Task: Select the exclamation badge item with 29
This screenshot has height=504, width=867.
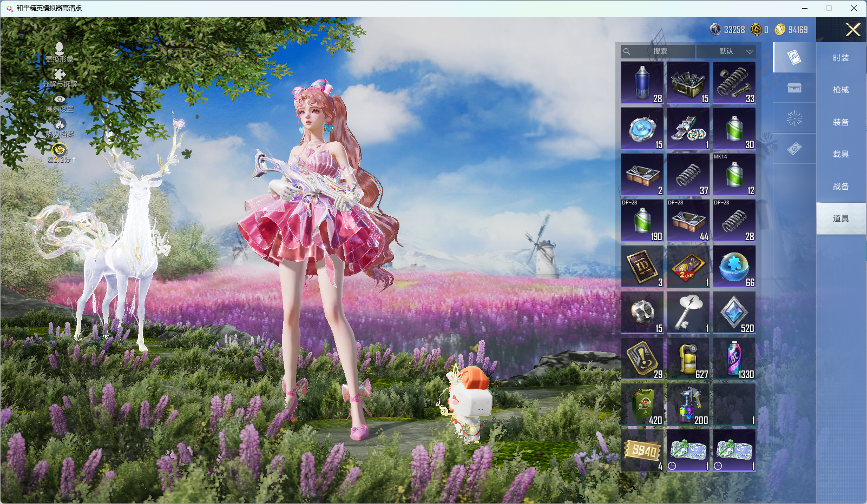Action: pos(642,359)
